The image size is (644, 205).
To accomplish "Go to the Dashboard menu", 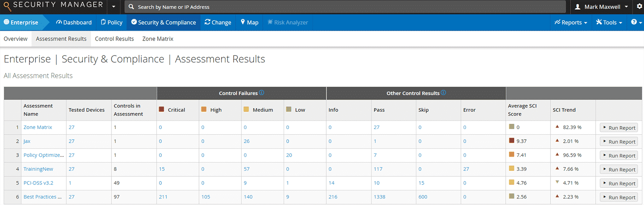I will (74, 22).
